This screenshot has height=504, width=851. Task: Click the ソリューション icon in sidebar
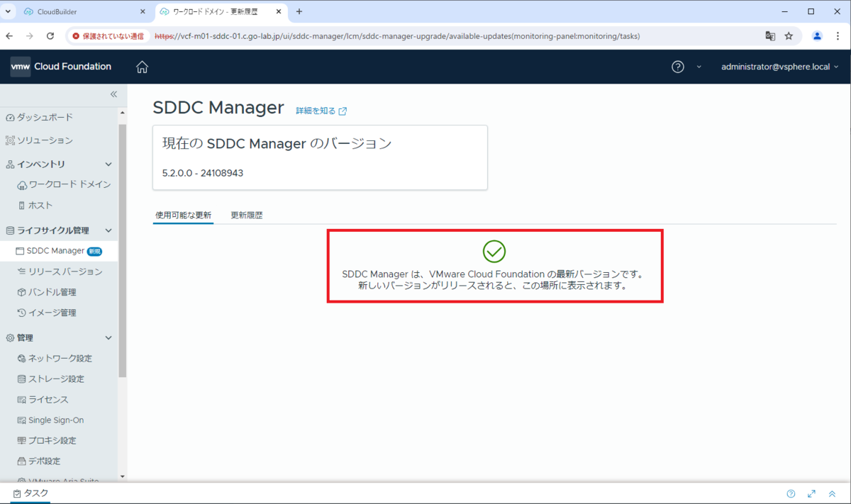click(x=10, y=140)
